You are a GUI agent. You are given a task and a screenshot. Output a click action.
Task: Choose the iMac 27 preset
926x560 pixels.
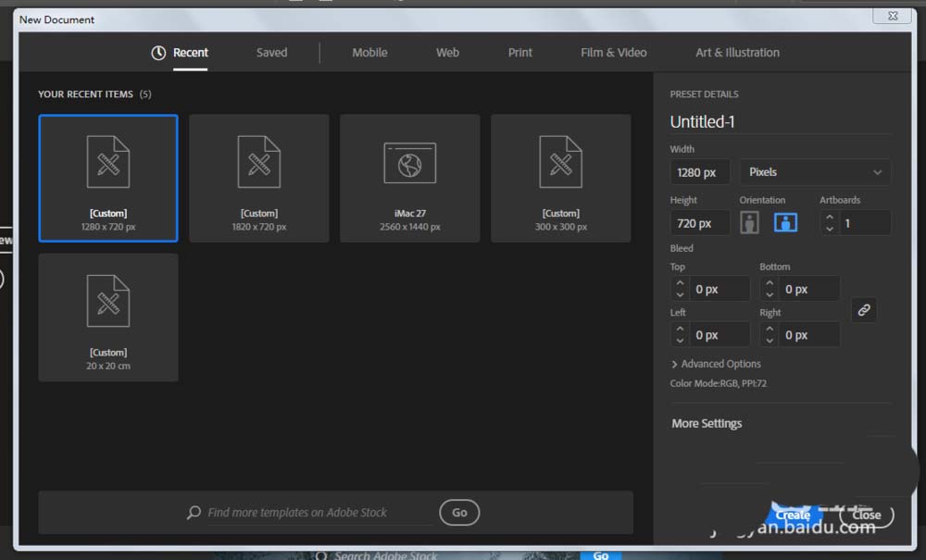click(410, 179)
